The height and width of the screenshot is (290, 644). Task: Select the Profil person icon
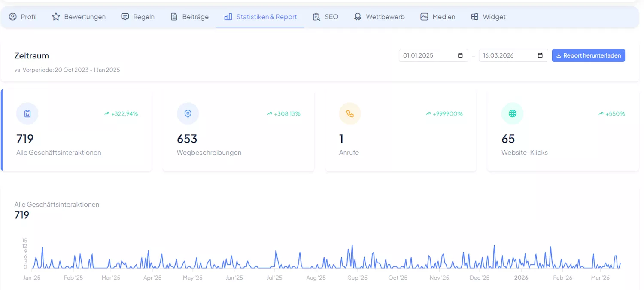coord(12,17)
